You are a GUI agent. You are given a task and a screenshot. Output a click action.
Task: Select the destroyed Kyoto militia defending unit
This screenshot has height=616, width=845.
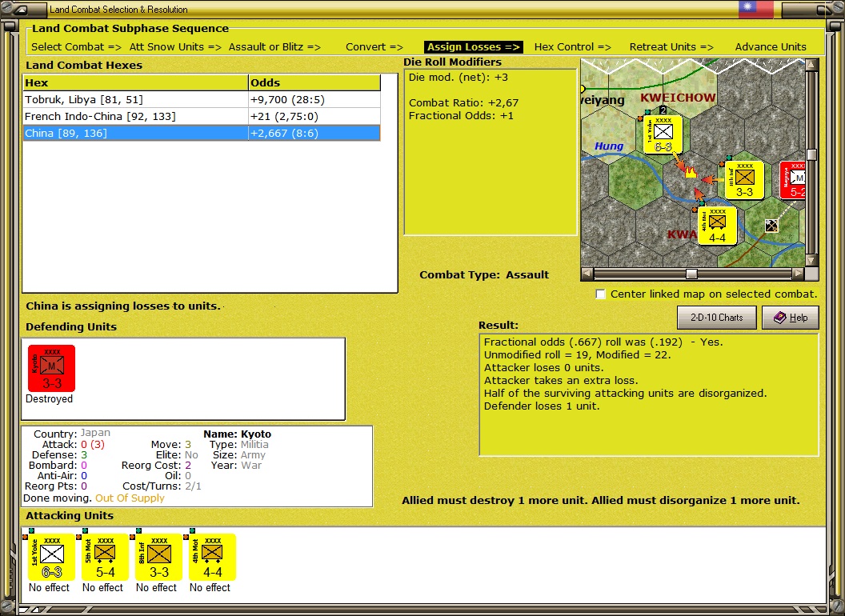[x=52, y=369]
